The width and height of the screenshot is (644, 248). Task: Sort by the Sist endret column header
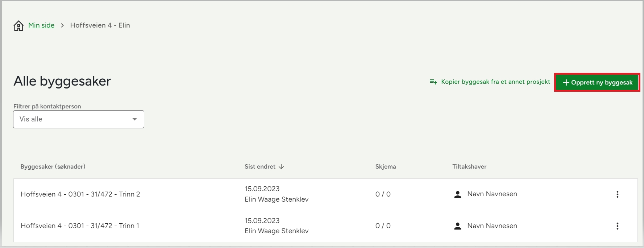[260, 167]
